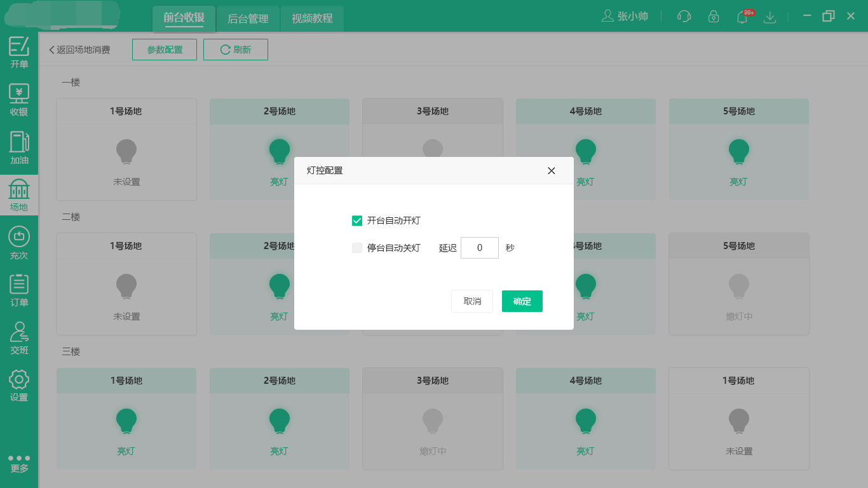Enable 停台自动关灯 checkbox
Image resolution: width=868 pixels, height=488 pixels.
click(357, 248)
